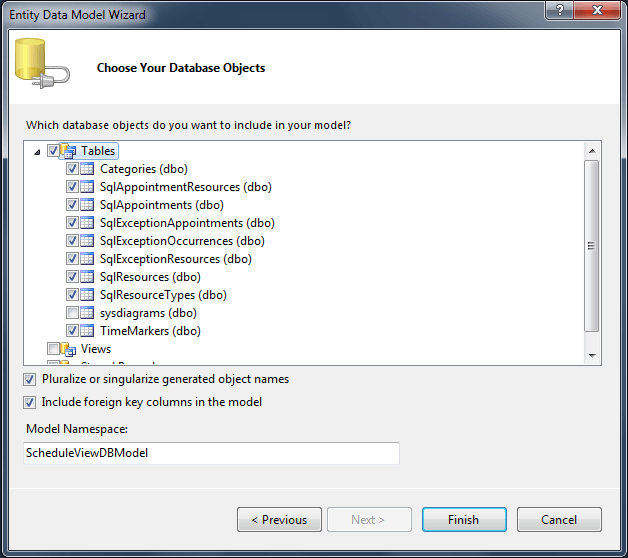Select the Views tree item label
This screenshot has height=558, width=628.
(96, 349)
